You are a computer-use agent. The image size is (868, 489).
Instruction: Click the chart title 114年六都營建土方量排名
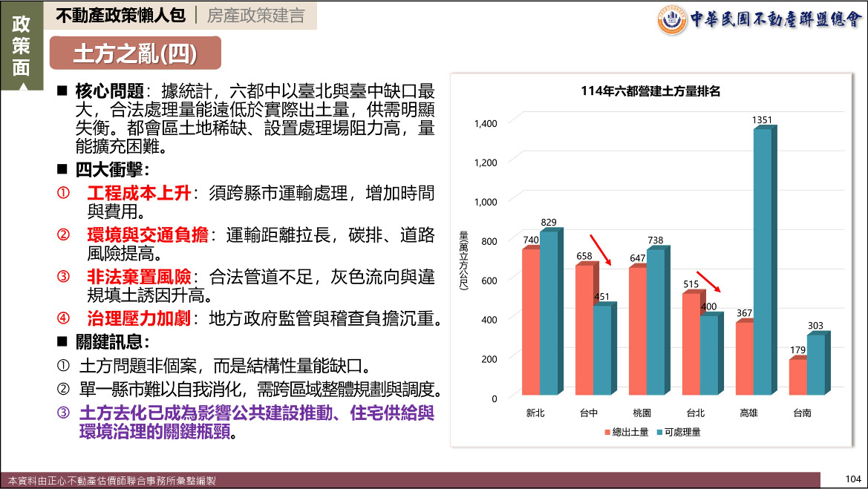650,91
